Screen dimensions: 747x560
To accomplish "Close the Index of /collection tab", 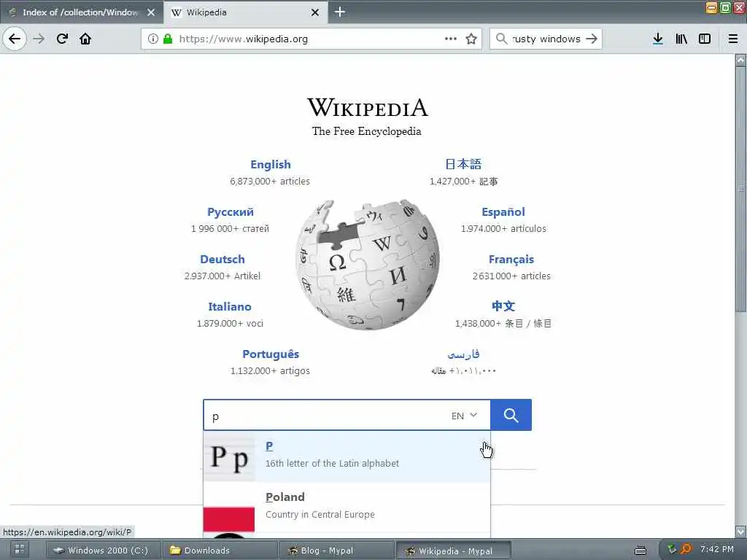I will pyautogui.click(x=151, y=12).
